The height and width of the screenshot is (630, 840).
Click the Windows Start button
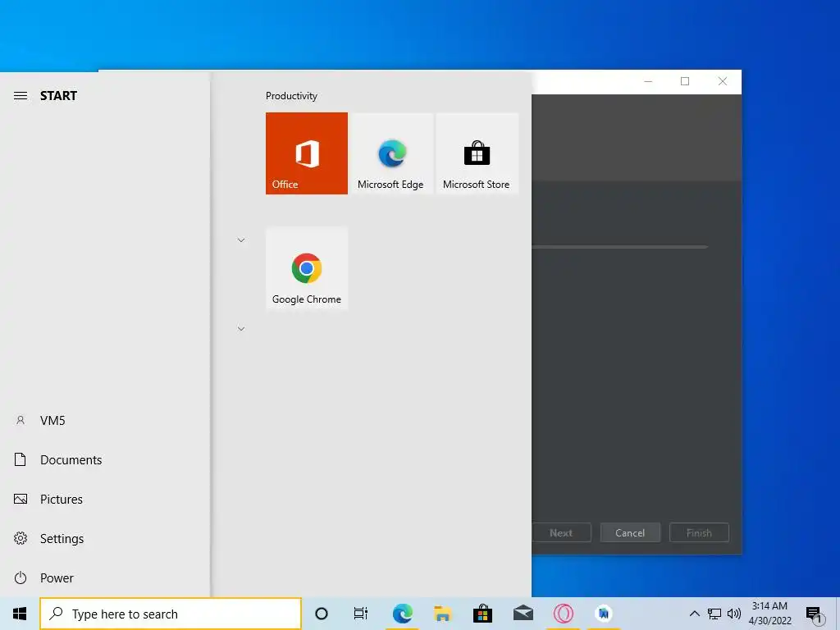20,614
